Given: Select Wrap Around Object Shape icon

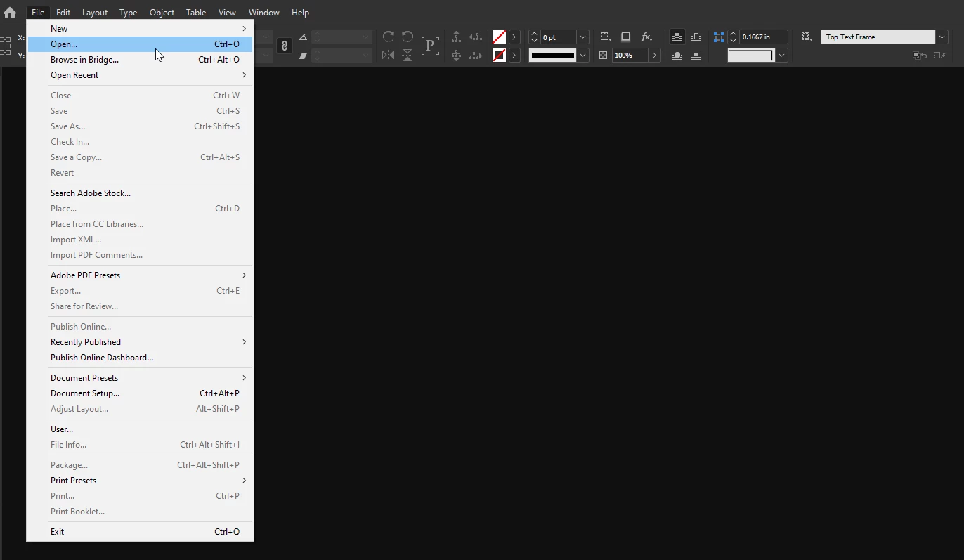Looking at the screenshot, I should [677, 55].
